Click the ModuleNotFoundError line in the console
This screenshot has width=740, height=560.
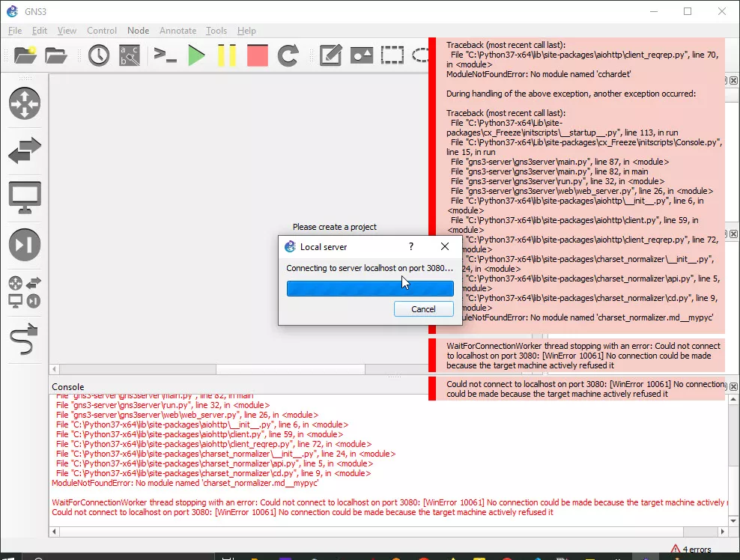pyautogui.click(x=185, y=483)
